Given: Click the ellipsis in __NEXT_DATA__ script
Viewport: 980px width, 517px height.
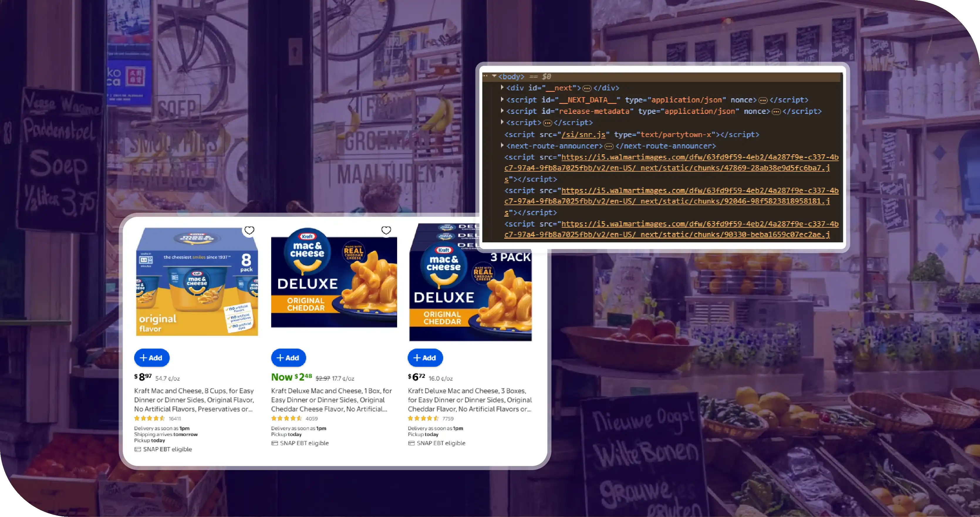Looking at the screenshot, I should coord(763,100).
